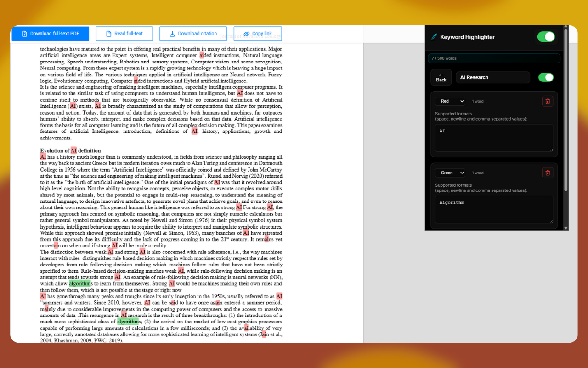
Task: Click the 'Evolution of AI definition' heading
Action: [x=70, y=150]
